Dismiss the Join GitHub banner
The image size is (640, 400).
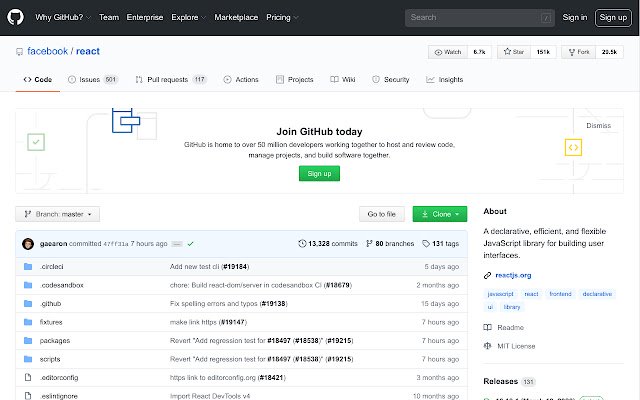[x=598, y=126]
